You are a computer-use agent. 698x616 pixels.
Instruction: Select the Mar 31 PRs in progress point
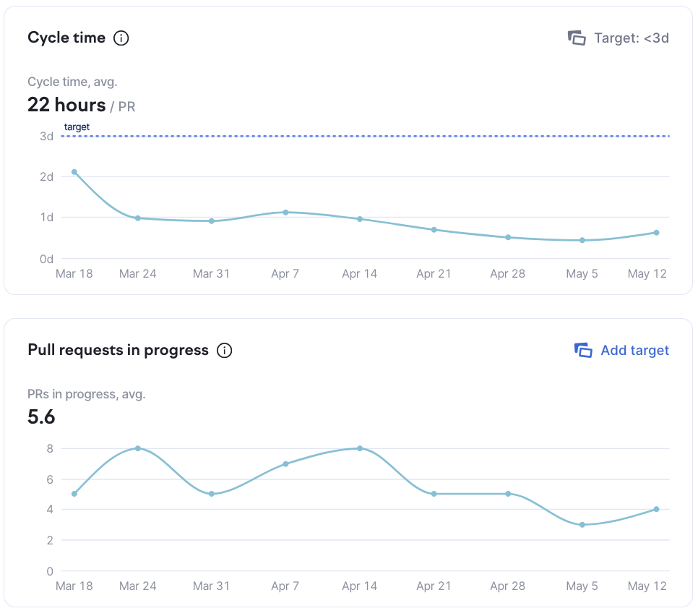(x=212, y=494)
